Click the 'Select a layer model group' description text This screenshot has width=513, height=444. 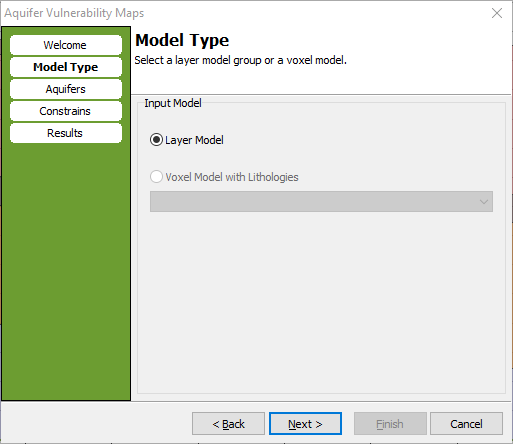click(x=198, y=60)
